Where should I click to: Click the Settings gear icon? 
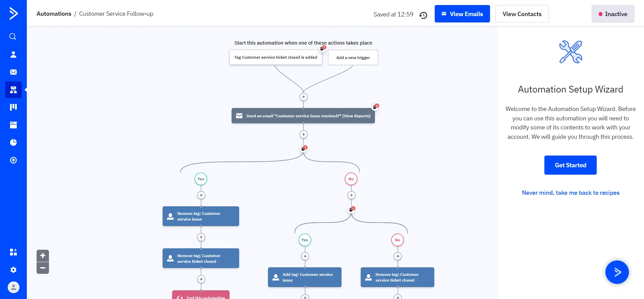tap(13, 270)
